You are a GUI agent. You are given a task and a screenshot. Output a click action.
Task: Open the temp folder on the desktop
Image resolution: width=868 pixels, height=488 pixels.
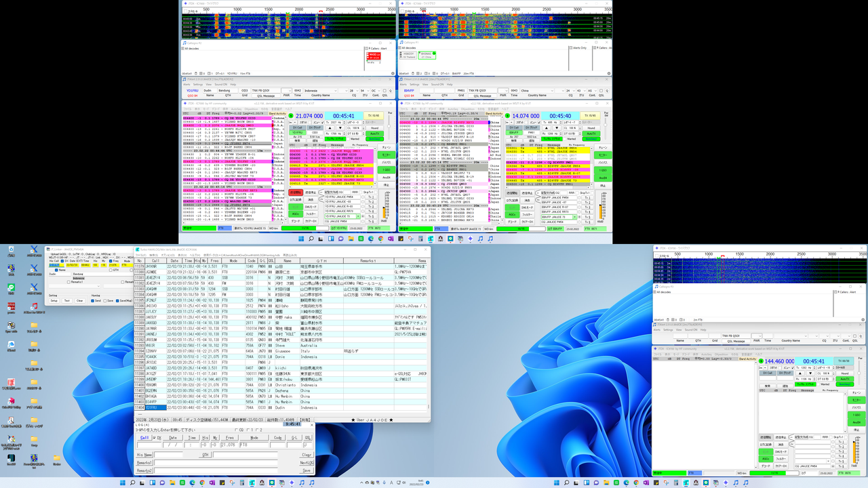[x=34, y=439]
